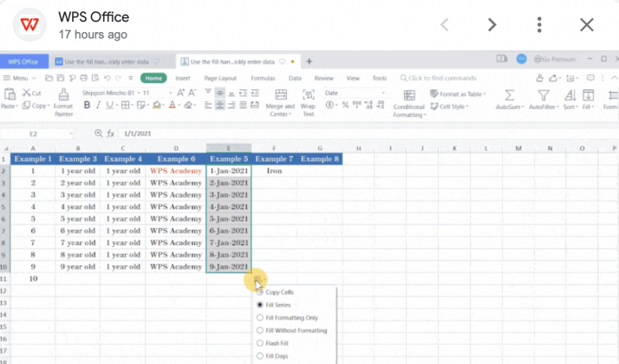Viewport: 619px width, 364px height.
Task: Switch to the Formulas ribbon tab
Action: tap(263, 78)
